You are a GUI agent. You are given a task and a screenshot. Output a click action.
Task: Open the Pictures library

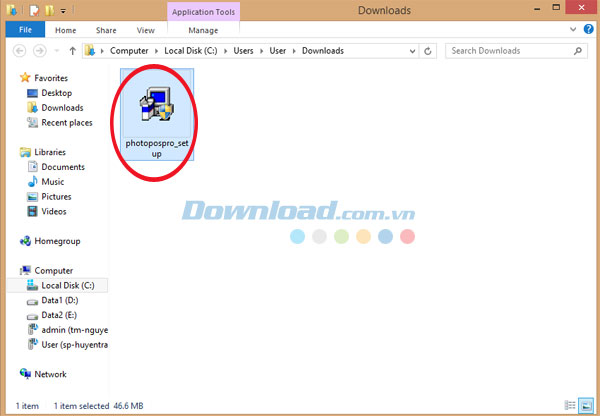56,197
